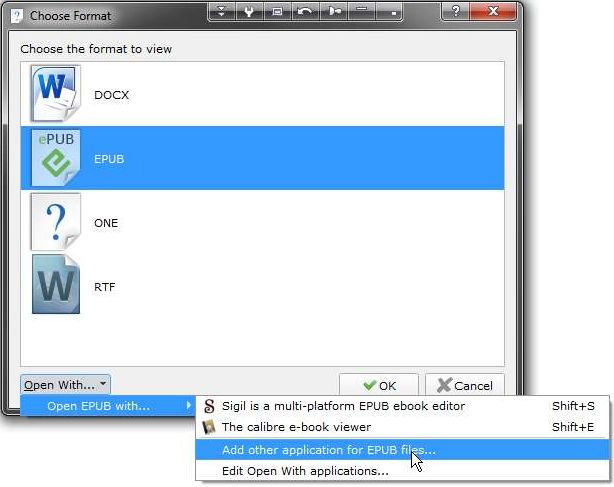The width and height of the screenshot is (614, 487).
Task: Click the curved undo arrow title bar icon
Action: click(x=305, y=12)
